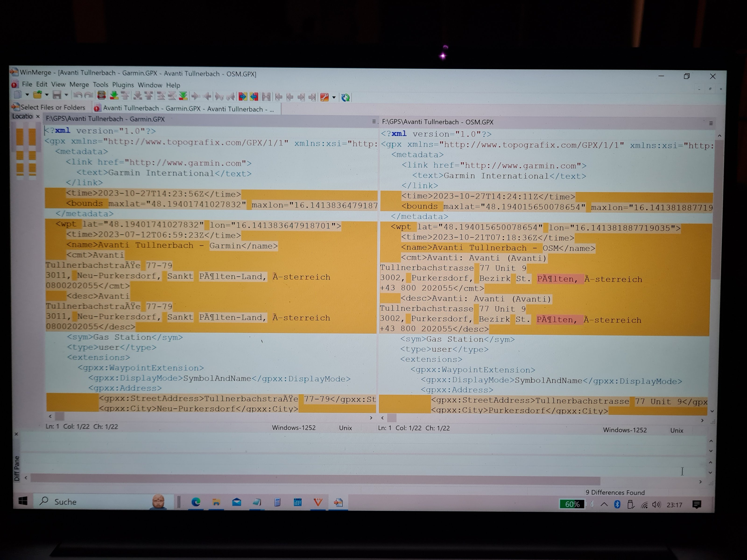The height and width of the screenshot is (560, 747).
Task: Open the Windows Start menu
Action: 23,501
